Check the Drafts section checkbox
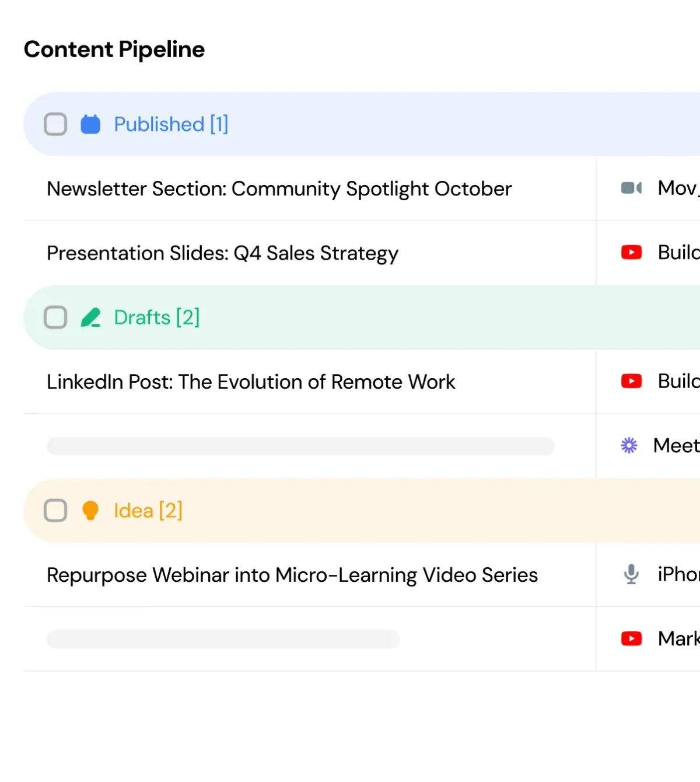Image resolution: width=700 pixels, height=782 pixels. (55, 317)
